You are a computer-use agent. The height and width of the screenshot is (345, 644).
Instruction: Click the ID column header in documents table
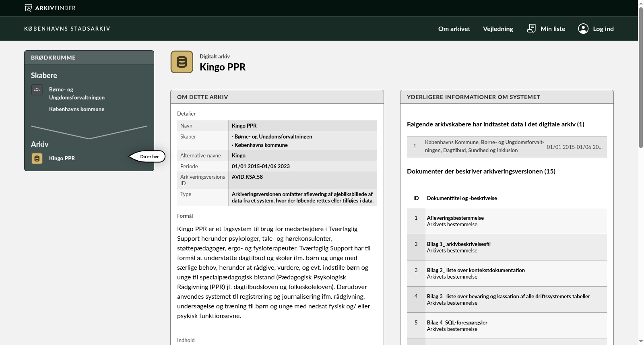click(416, 198)
